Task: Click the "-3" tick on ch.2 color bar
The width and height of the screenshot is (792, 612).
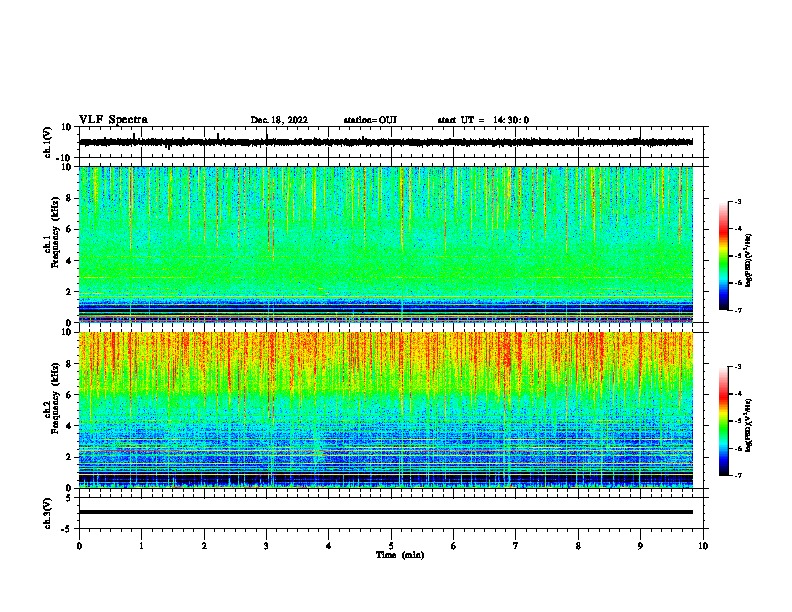Action: pos(737,367)
